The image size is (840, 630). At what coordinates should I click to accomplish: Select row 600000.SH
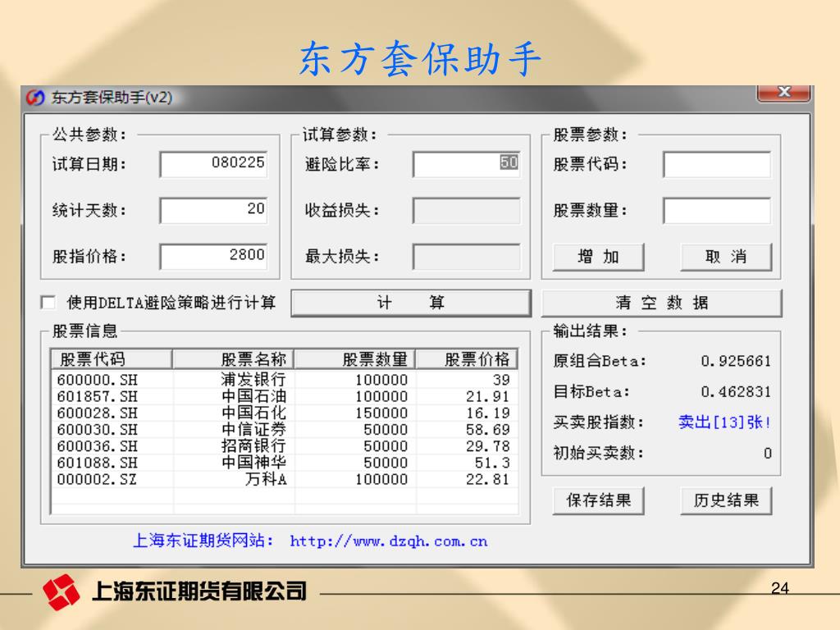point(285,380)
